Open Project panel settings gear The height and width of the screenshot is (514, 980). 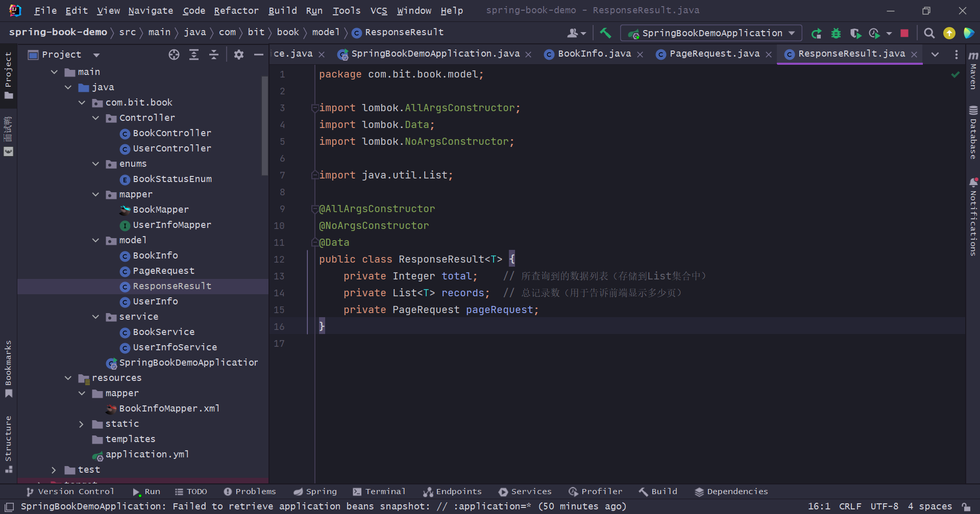click(x=239, y=55)
